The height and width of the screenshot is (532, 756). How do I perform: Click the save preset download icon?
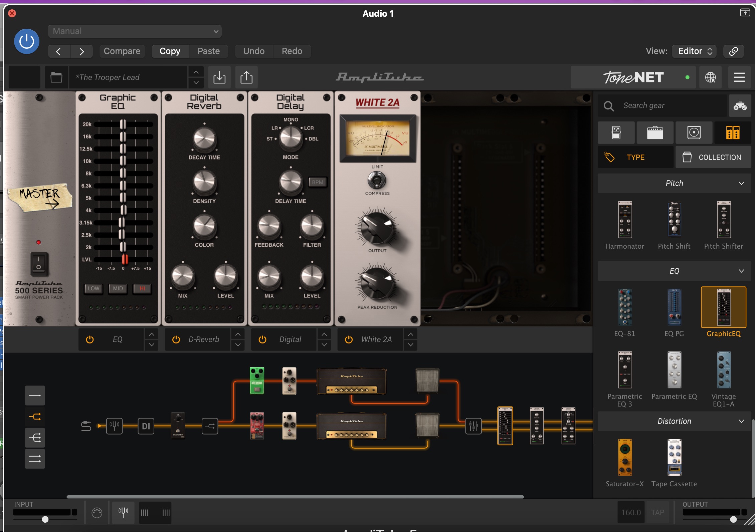[219, 77]
